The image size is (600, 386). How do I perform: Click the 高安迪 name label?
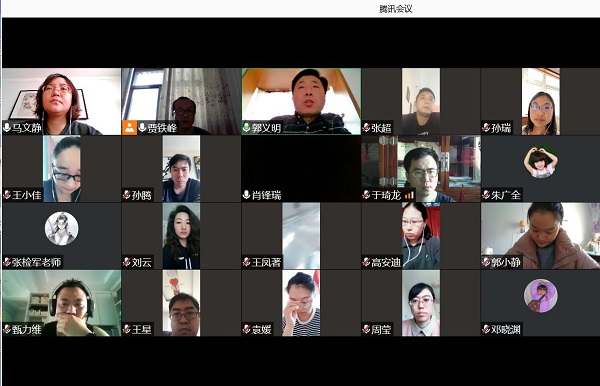(x=386, y=262)
